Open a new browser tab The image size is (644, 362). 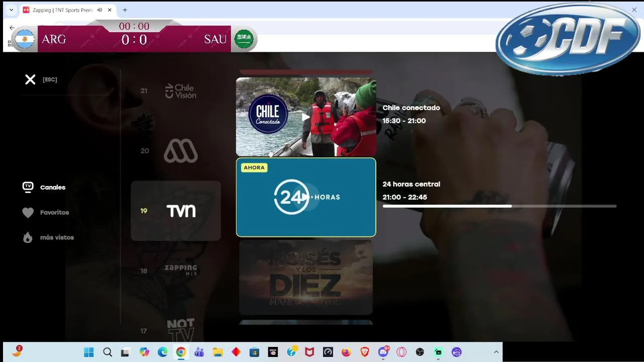pyautogui.click(x=125, y=10)
